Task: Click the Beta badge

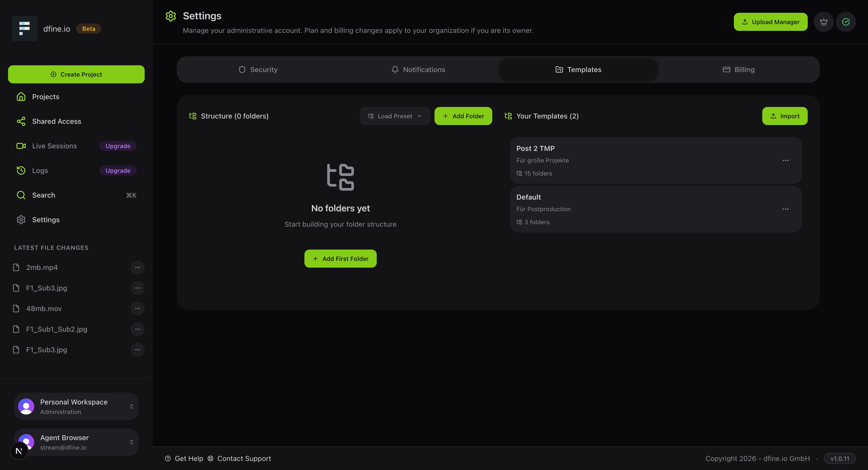Action: [x=89, y=29]
